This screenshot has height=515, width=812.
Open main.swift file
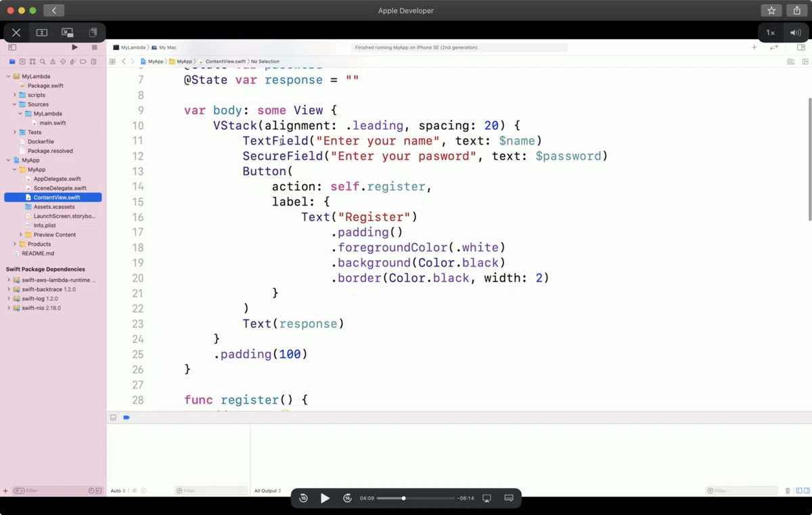tap(52, 123)
